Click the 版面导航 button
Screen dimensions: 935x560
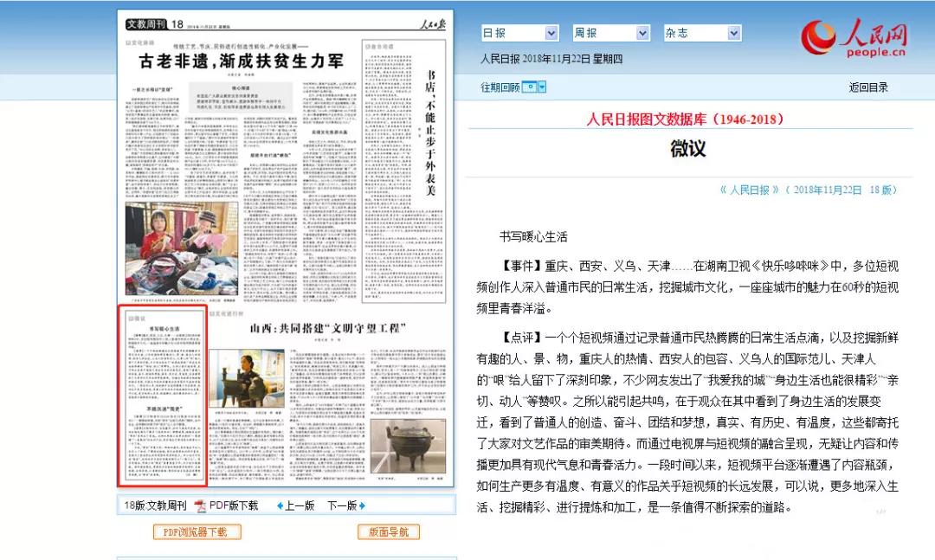(x=387, y=531)
